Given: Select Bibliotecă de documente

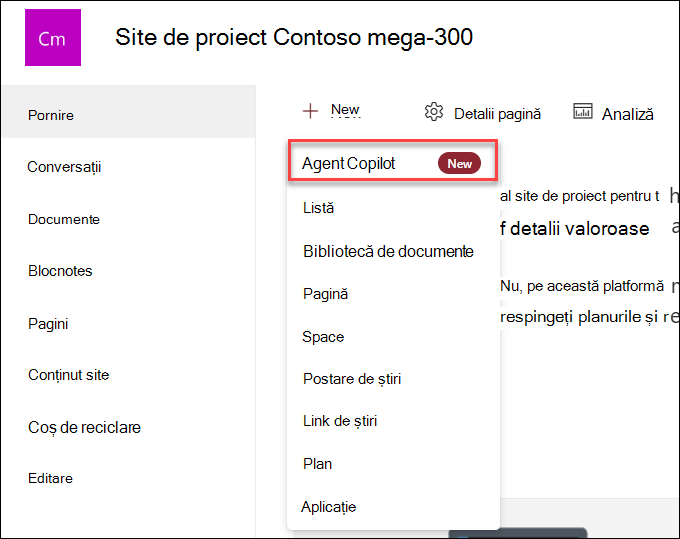Looking at the screenshot, I should tap(388, 252).
